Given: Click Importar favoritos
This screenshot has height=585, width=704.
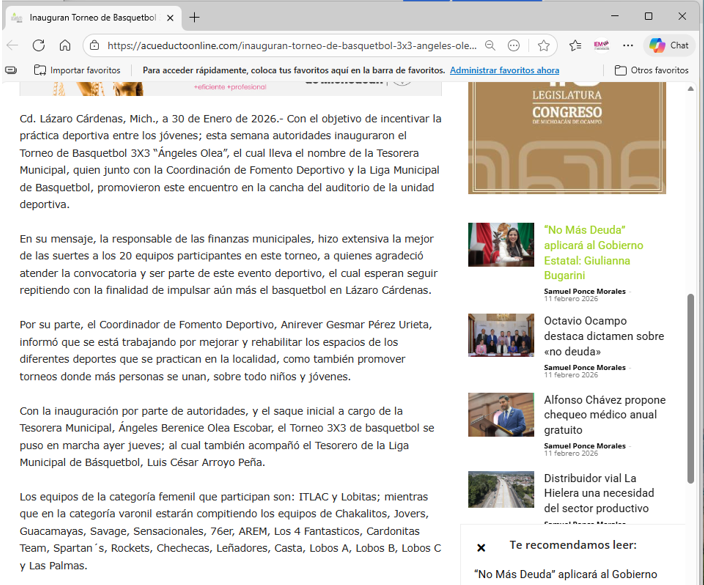Looking at the screenshot, I should coord(77,70).
